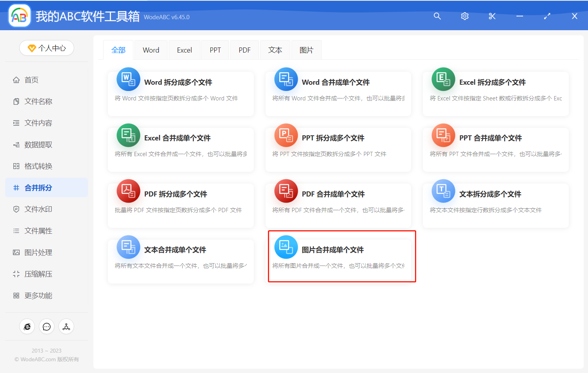The height and width of the screenshot is (373, 588).
Task: Select the 数据提取 sidebar icon
Action: (16, 144)
